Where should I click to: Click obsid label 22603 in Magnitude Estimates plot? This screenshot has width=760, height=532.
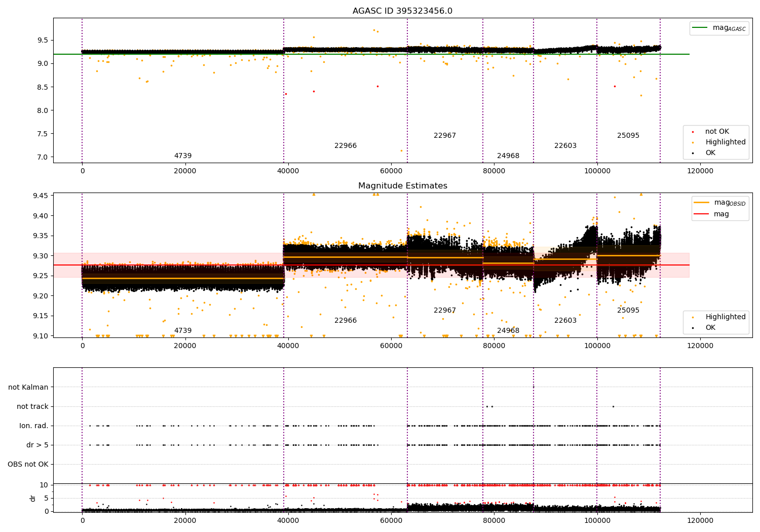[x=565, y=321]
